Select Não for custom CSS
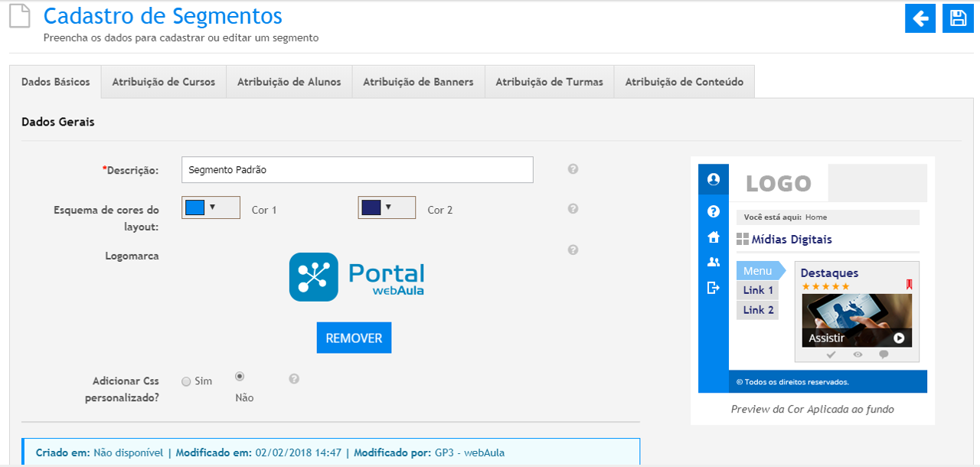This screenshot has width=980, height=467. click(x=240, y=376)
